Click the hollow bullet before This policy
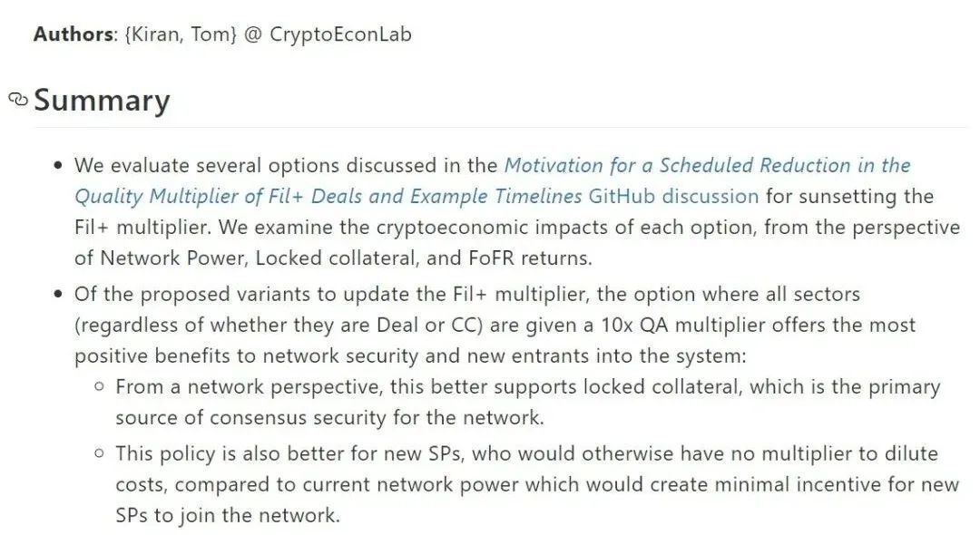 coord(99,454)
